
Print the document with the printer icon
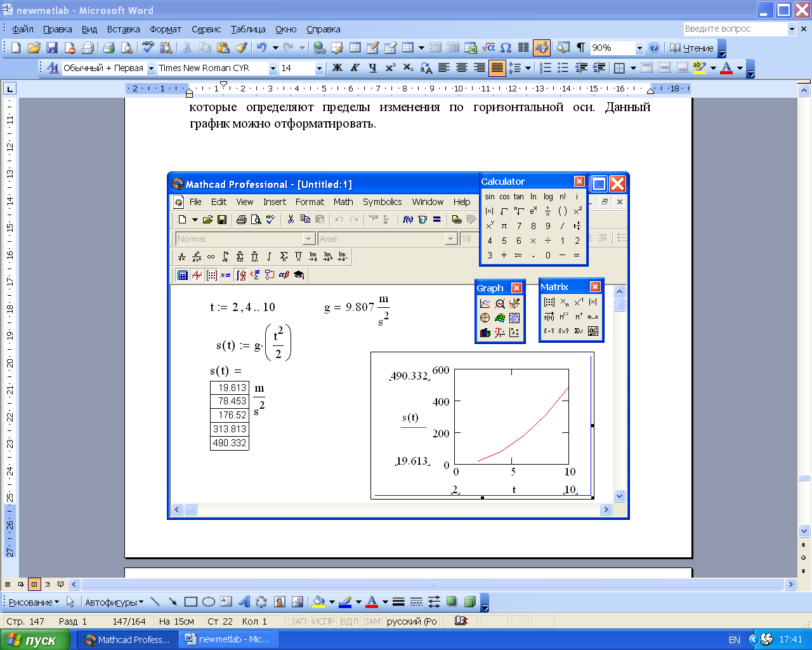108,48
